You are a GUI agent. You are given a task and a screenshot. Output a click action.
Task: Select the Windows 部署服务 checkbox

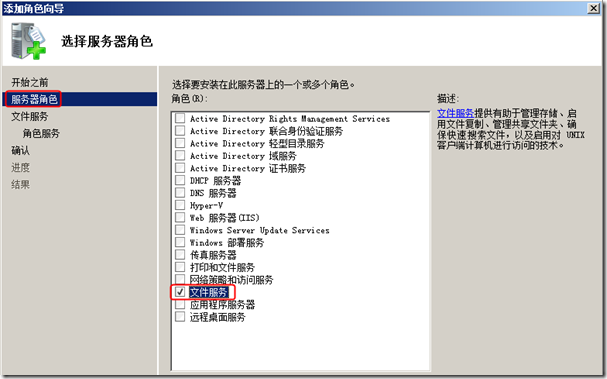[x=180, y=242]
